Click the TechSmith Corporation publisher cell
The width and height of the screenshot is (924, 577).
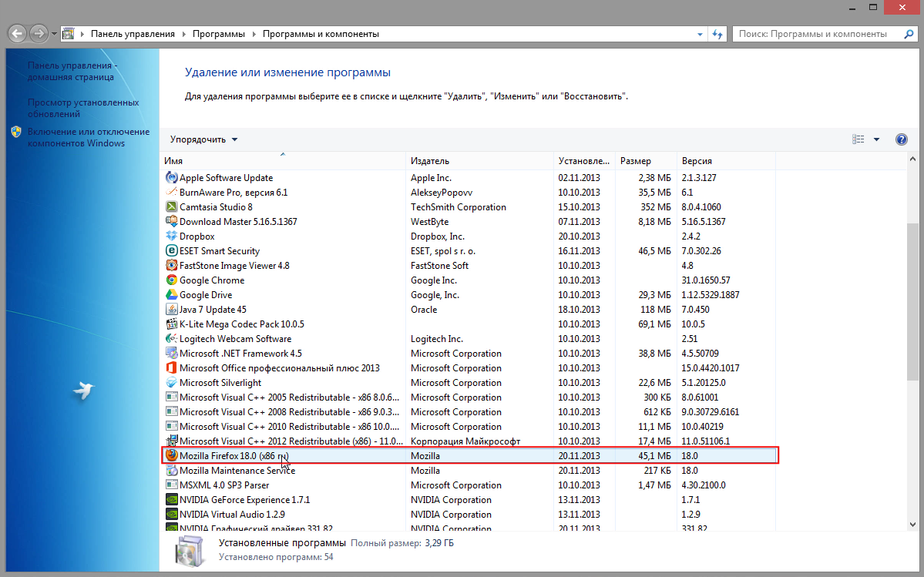coord(458,206)
